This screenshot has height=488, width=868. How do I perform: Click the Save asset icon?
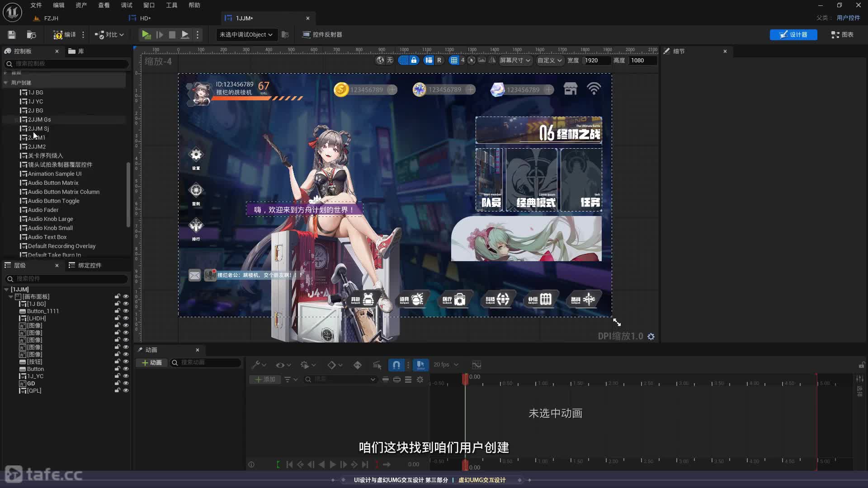[x=12, y=35]
